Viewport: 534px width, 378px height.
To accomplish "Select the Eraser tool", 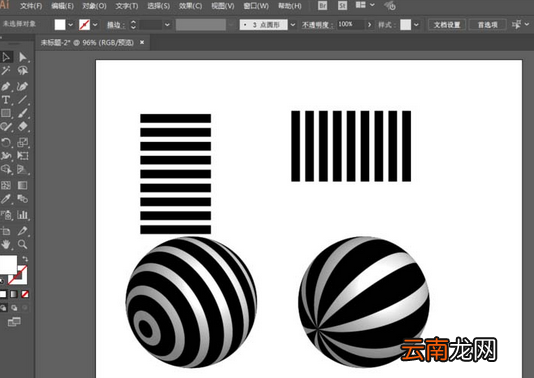I will [22, 127].
